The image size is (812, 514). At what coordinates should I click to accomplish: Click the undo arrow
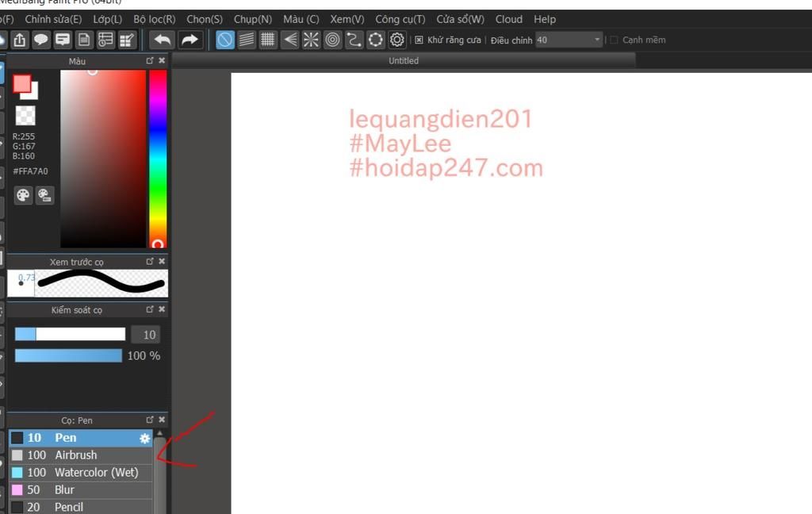click(162, 40)
